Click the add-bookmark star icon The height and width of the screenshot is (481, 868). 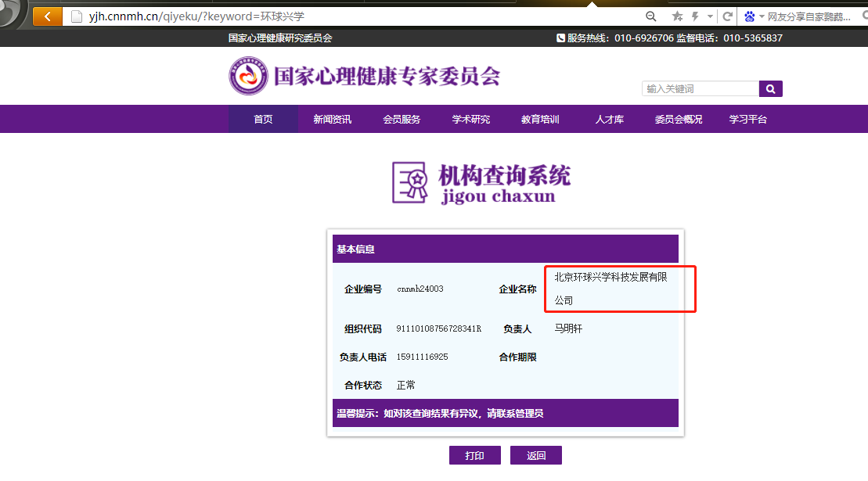point(678,16)
